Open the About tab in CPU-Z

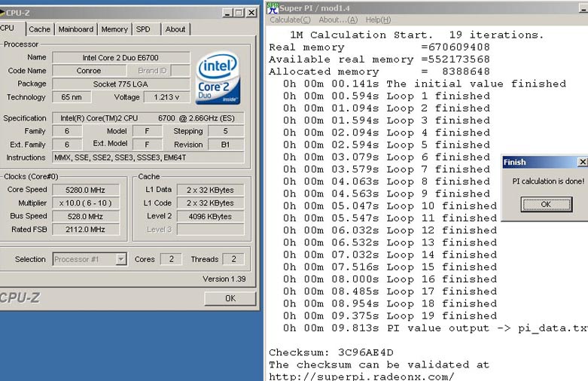point(175,29)
